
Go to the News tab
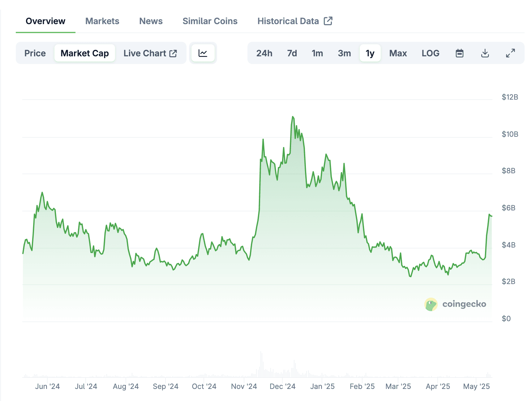click(151, 21)
